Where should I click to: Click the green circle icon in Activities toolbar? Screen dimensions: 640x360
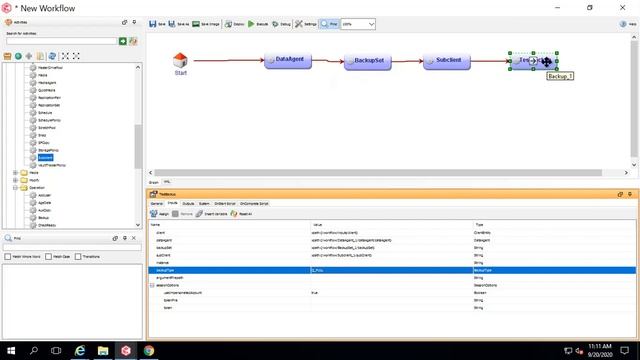point(18,56)
